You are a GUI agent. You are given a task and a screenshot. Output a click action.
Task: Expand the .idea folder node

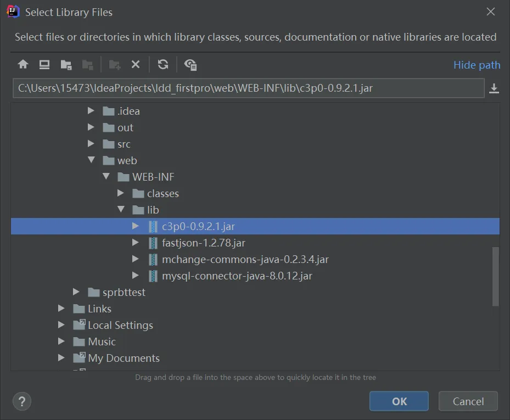(91, 111)
